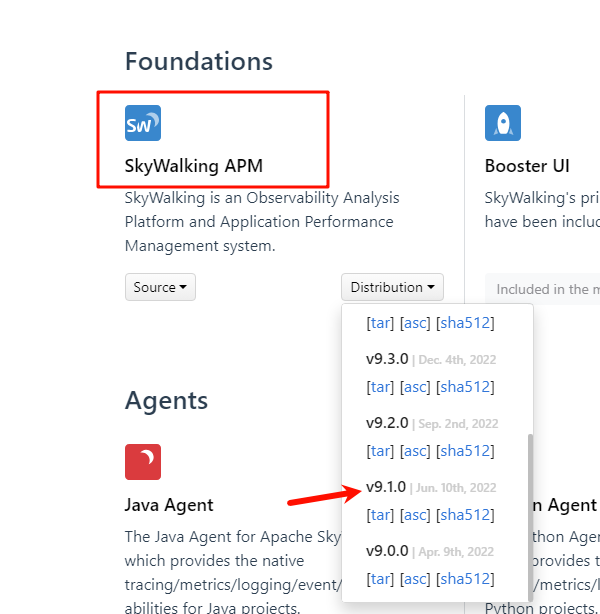Click the Java Agent heading
Screen dimensions: 600x614
tap(169, 505)
